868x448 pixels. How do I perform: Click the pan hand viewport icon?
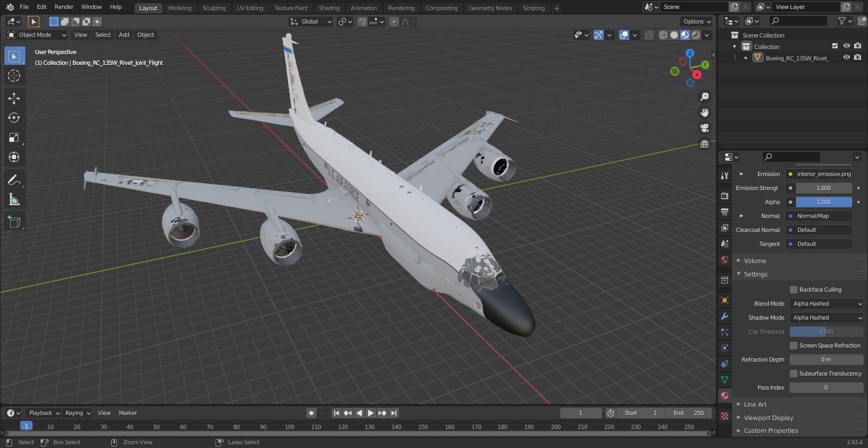click(x=704, y=112)
